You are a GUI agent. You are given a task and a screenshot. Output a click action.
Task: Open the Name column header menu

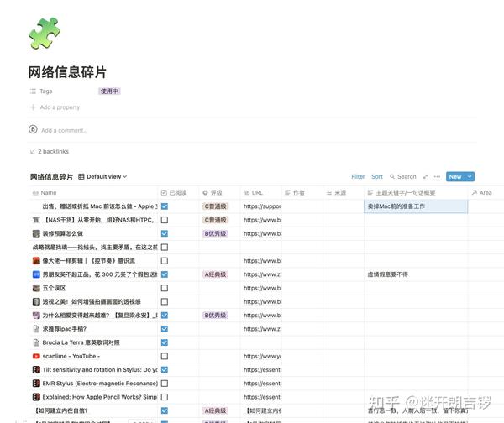[x=93, y=193]
